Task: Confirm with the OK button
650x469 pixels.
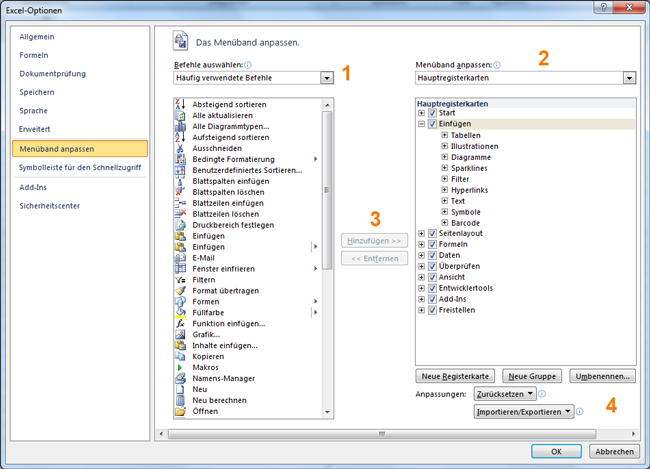Action: 556,452
